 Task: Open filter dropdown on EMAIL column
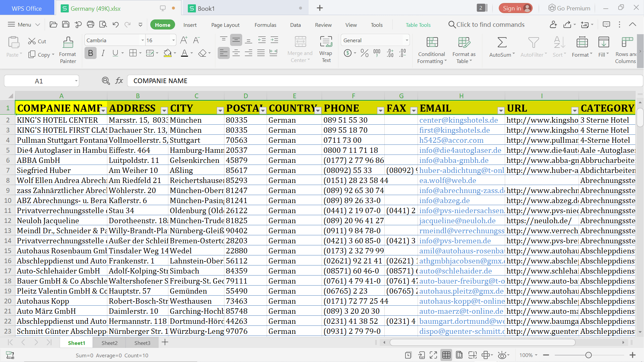[x=501, y=110]
